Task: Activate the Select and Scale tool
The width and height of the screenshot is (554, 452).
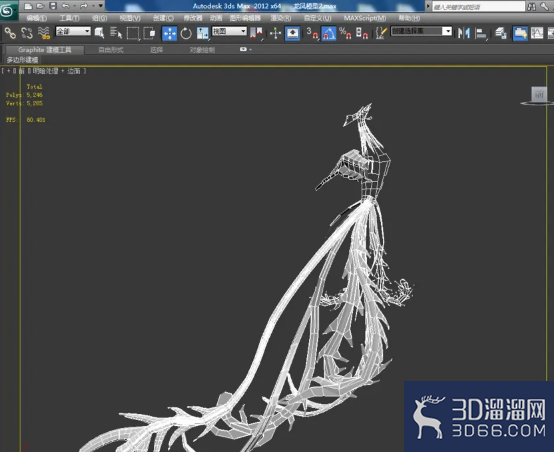Action: [x=203, y=34]
